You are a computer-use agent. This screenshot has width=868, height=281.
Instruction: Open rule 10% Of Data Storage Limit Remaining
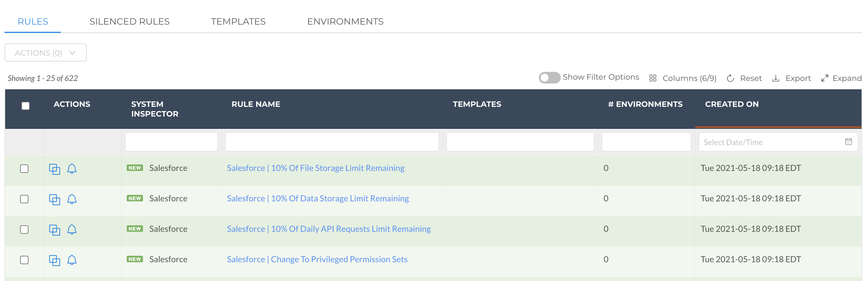click(318, 198)
